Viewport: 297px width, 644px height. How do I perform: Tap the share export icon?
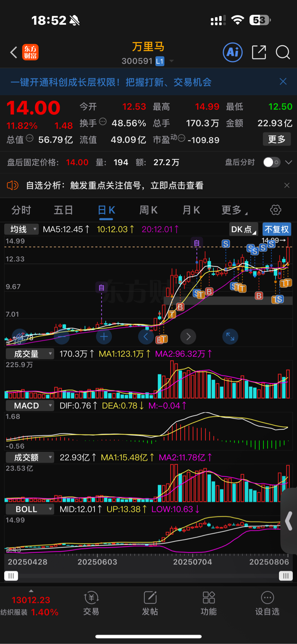(259, 52)
